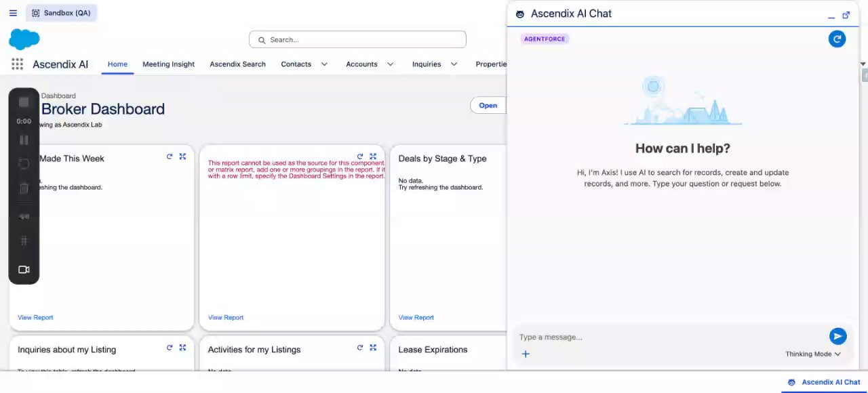Expand the red report error card fullscreen
This screenshot has height=393, width=868.
373,157
